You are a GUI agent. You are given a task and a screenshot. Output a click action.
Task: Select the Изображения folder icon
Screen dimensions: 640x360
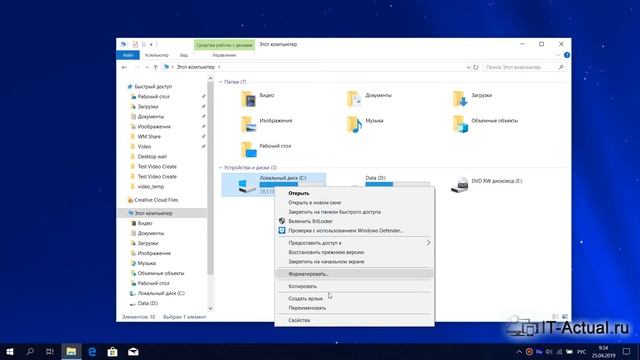click(x=248, y=124)
